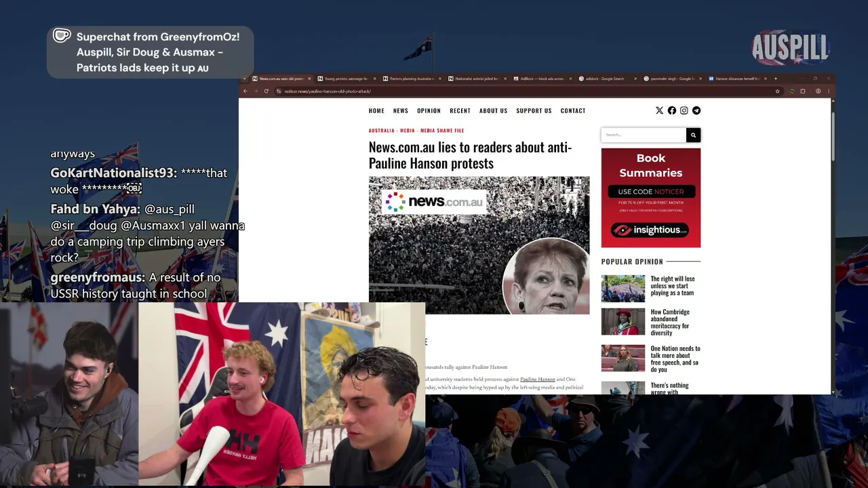The height and width of the screenshot is (488, 868).
Task: Open the site's Instagram profile icon
Action: 684,110
